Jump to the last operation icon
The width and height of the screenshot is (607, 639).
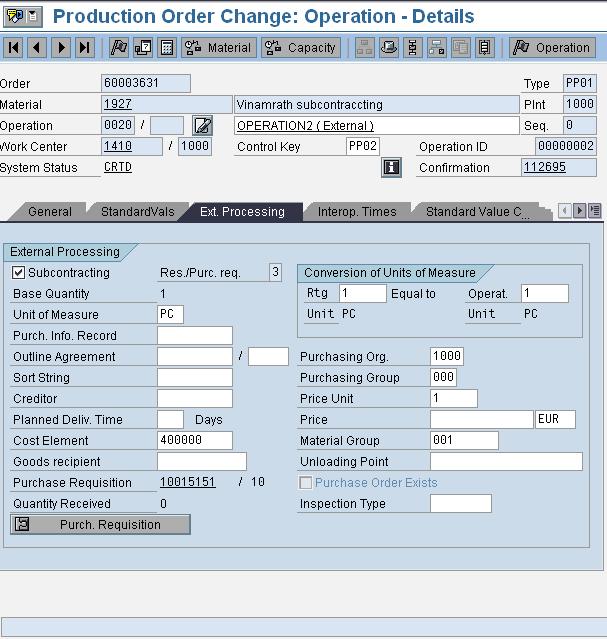click(x=85, y=48)
